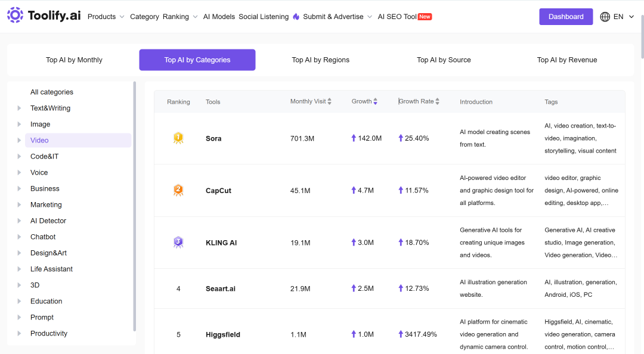
Task: Click Seaart.ai's 21.9M monthly visits
Action: 300,288
